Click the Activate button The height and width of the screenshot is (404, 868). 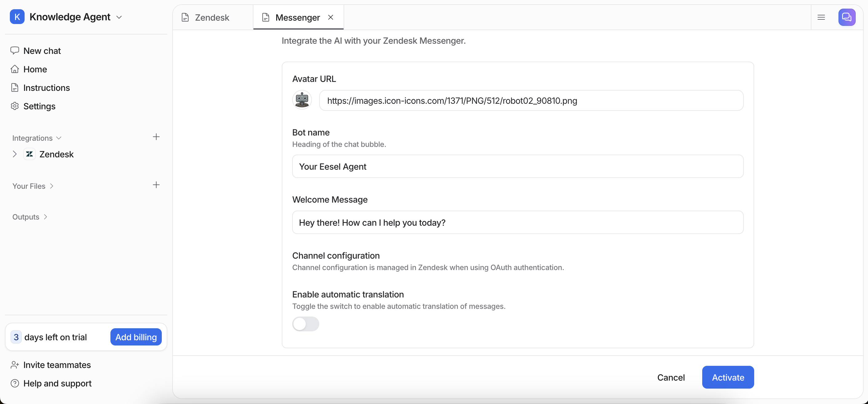(727, 377)
